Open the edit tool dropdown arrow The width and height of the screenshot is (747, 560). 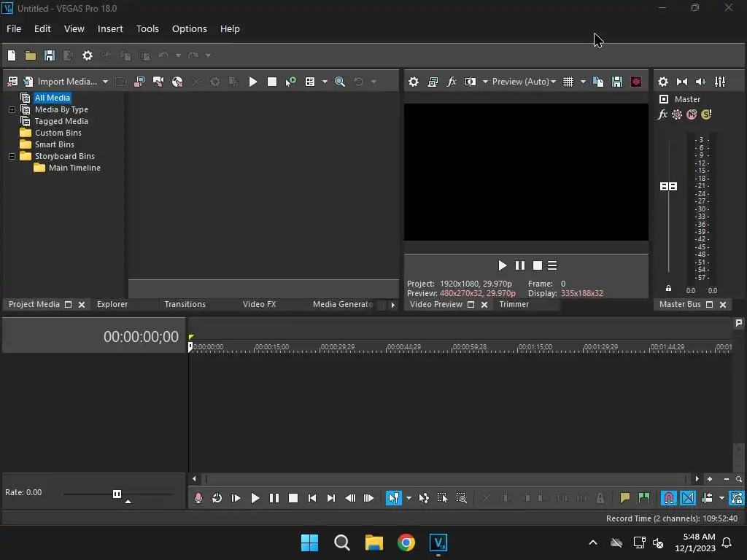point(409,498)
